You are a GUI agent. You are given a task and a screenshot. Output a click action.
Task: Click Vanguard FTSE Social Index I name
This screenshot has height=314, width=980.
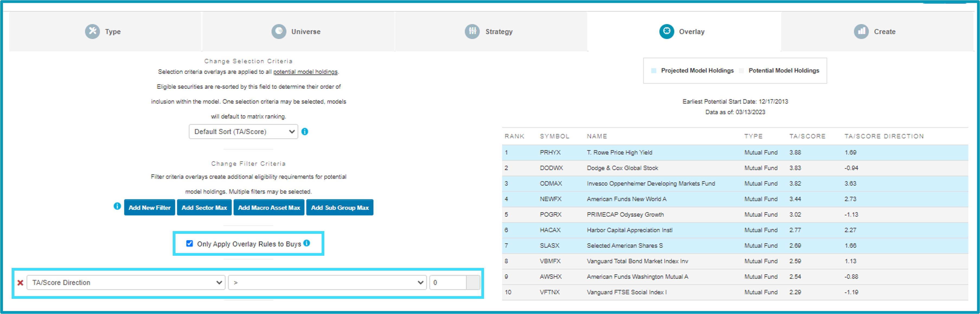pyautogui.click(x=627, y=293)
